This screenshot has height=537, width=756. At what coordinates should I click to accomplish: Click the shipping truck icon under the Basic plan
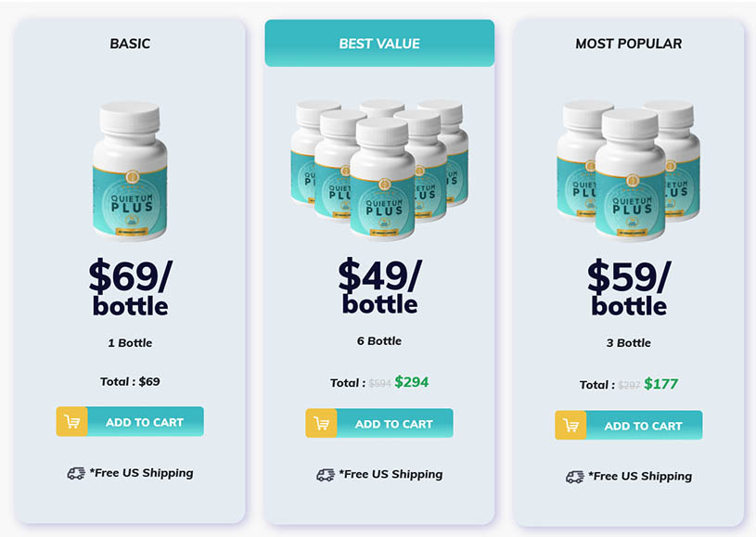click(76, 473)
